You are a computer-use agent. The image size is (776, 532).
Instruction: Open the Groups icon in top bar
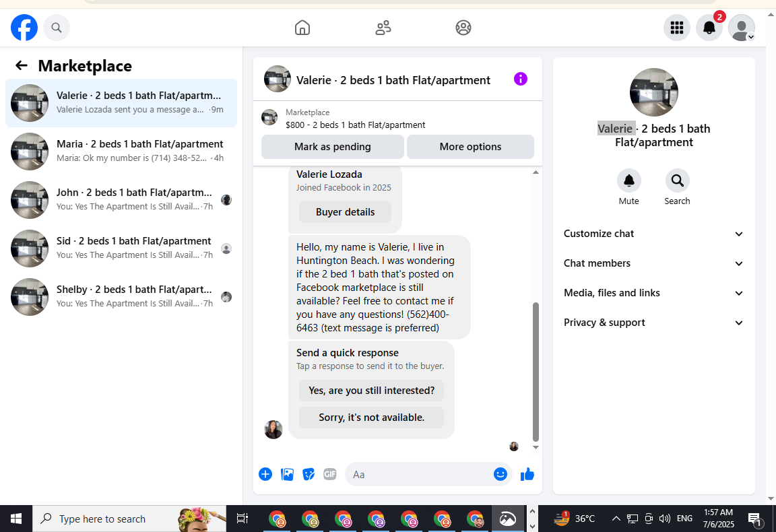pos(463,28)
